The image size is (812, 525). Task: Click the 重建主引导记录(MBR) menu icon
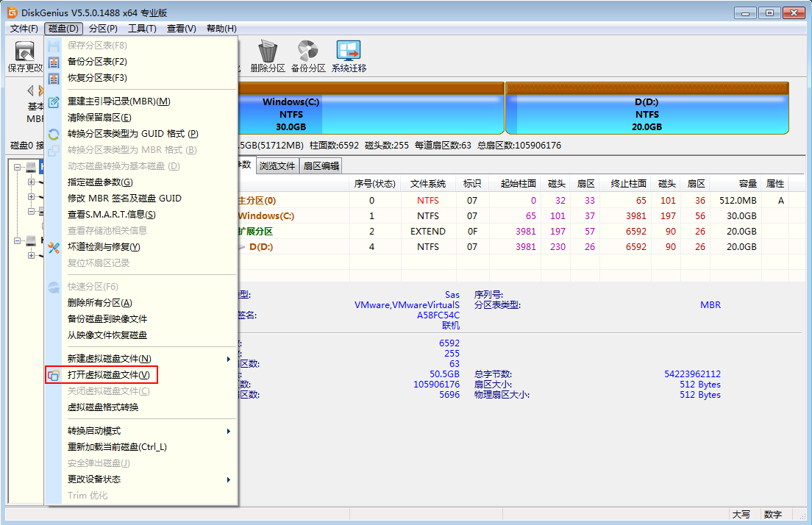point(54,101)
